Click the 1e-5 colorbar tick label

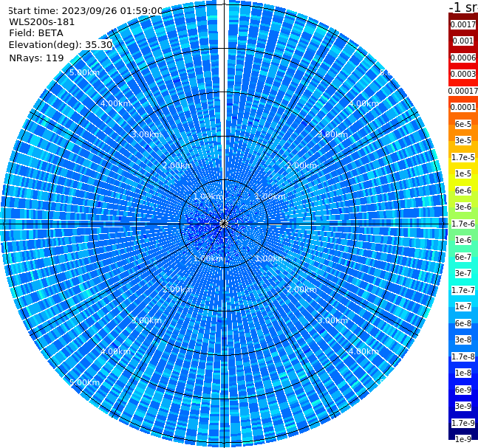(463, 173)
